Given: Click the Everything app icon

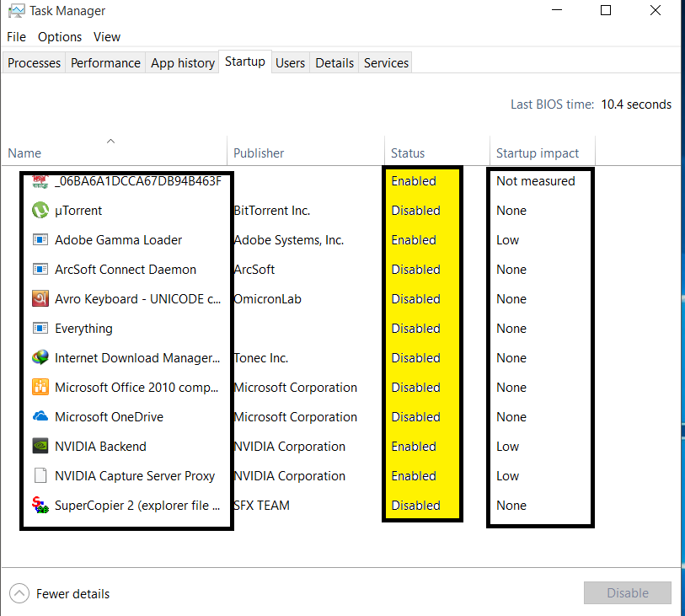Looking at the screenshot, I should (x=40, y=328).
